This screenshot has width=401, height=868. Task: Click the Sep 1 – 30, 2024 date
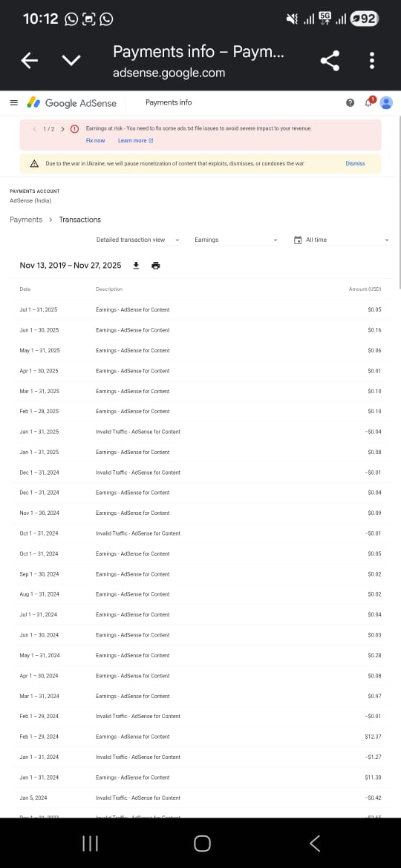coord(39,574)
